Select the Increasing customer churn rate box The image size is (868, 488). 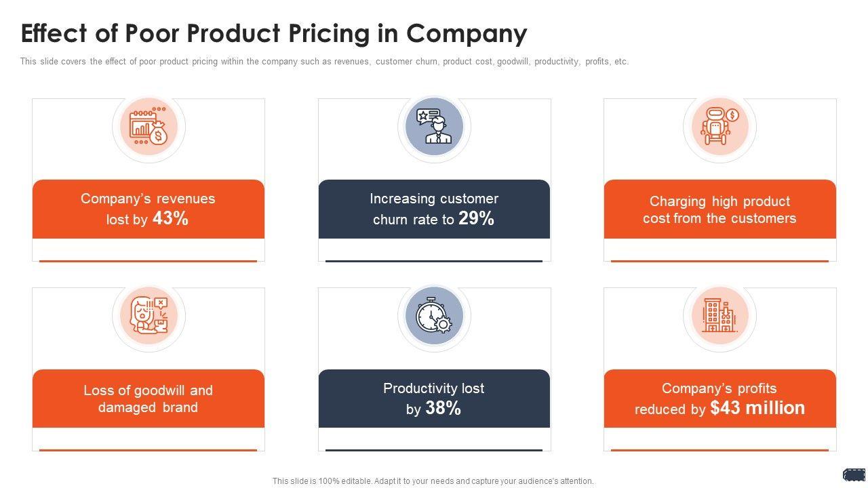[x=434, y=209]
